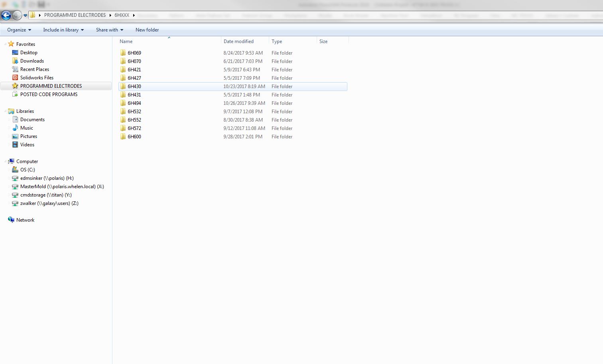Select the edmsinker (H:) network drive
Screen dimensions: 603x364
tap(47, 178)
